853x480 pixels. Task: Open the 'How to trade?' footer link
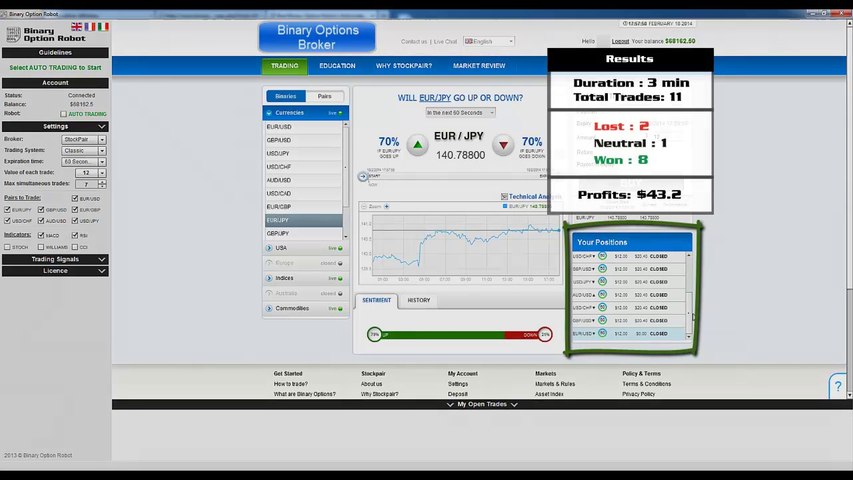click(290, 384)
